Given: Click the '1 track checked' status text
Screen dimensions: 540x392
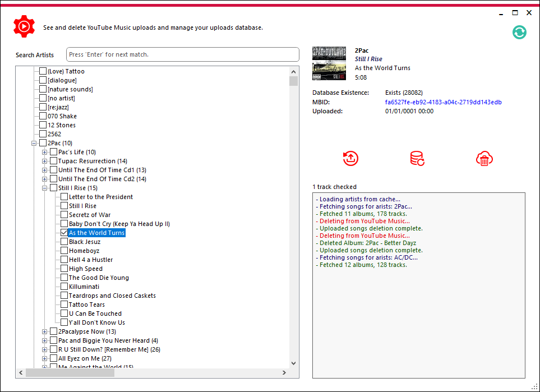Looking at the screenshot, I should 334,187.
